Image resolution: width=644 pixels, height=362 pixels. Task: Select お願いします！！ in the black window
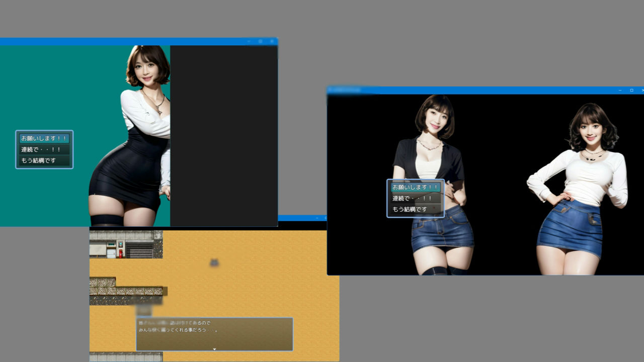pyautogui.click(x=415, y=187)
